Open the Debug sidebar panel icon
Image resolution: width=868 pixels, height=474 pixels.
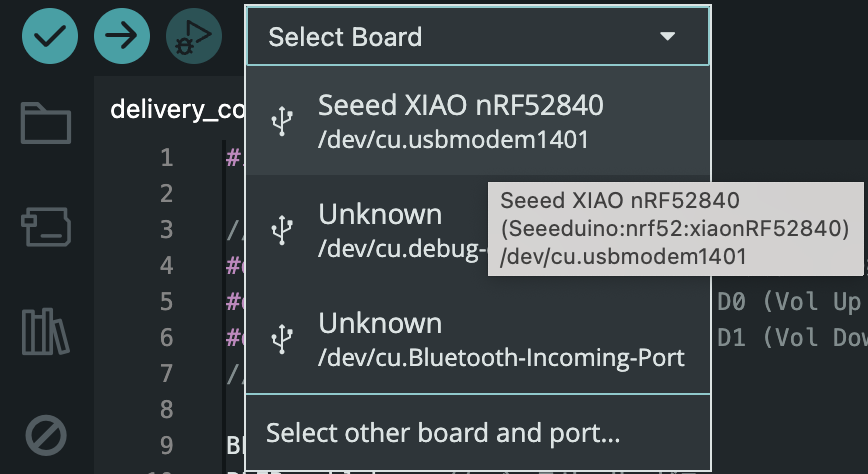tap(46, 435)
